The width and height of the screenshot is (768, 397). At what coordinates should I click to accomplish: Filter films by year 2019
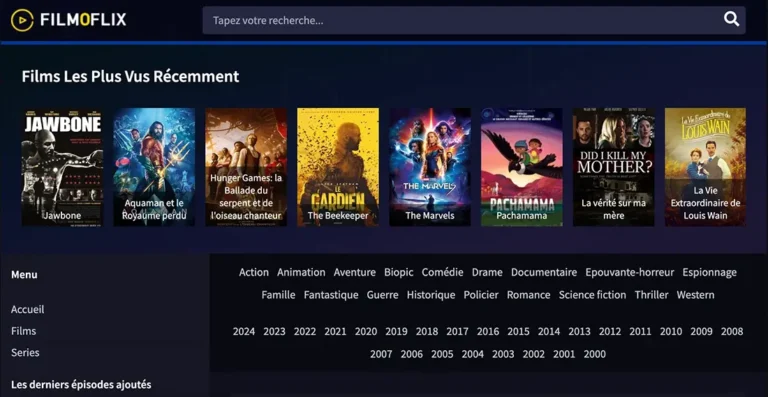tap(396, 331)
